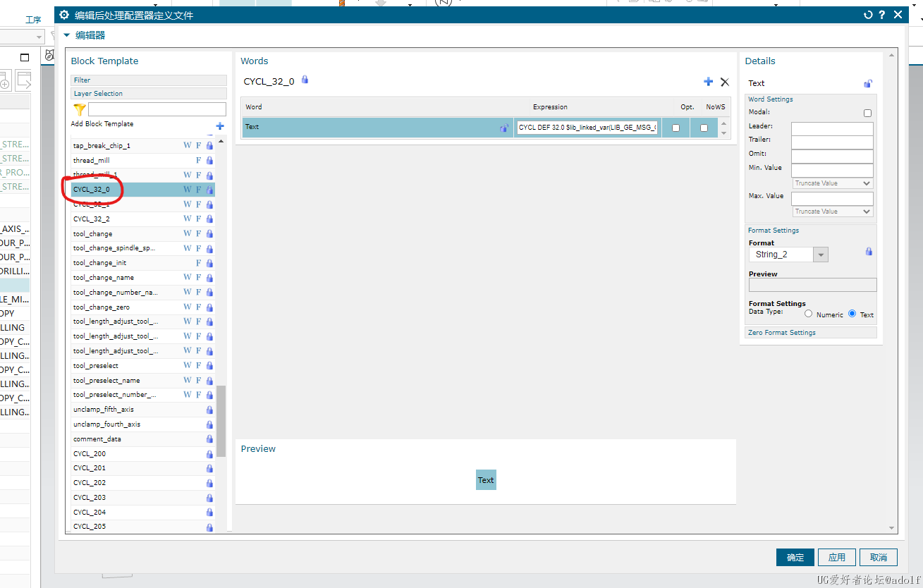Collapse the 编辑器 section expander
This screenshot has height=588, width=923.
(x=67, y=35)
